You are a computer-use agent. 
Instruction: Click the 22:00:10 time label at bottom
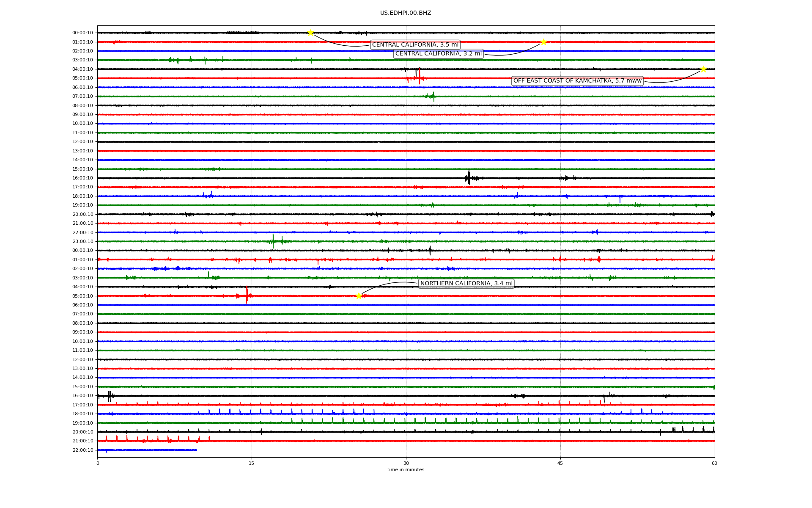pyautogui.click(x=82, y=450)
